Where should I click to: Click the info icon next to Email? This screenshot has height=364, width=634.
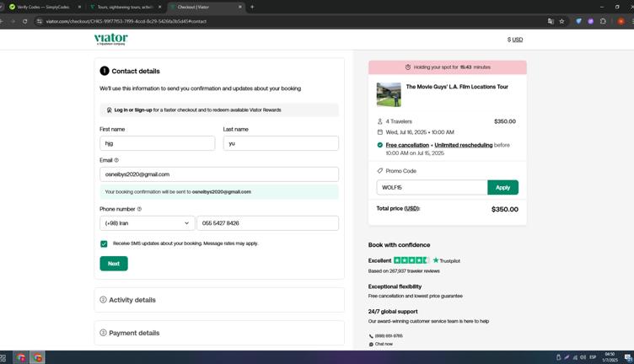click(x=116, y=160)
